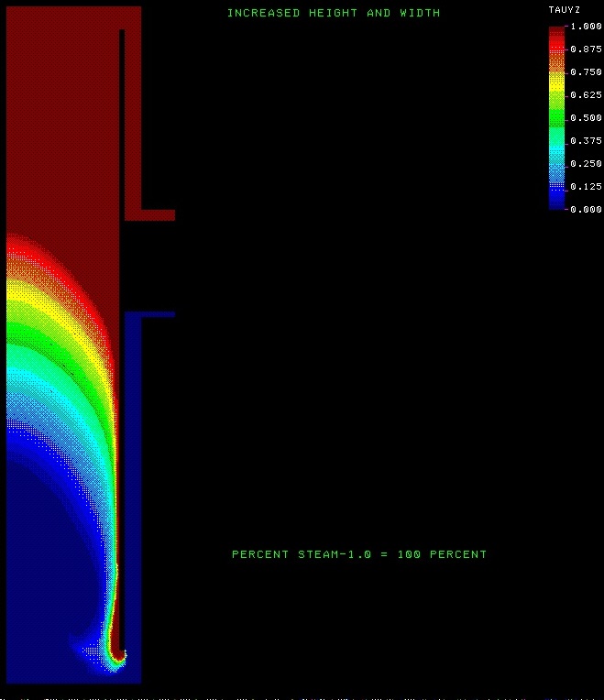Click the 0.625 legend value
This screenshot has height=700, width=604.
click(x=587, y=94)
